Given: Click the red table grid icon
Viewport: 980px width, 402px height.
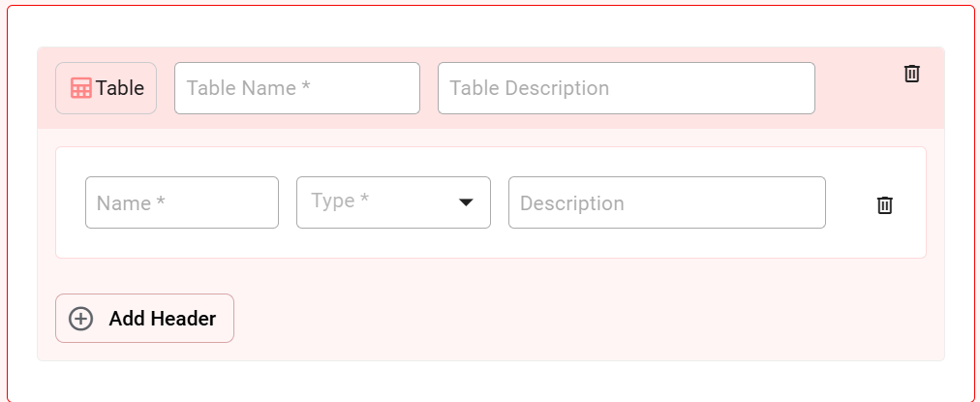Looking at the screenshot, I should (81, 88).
